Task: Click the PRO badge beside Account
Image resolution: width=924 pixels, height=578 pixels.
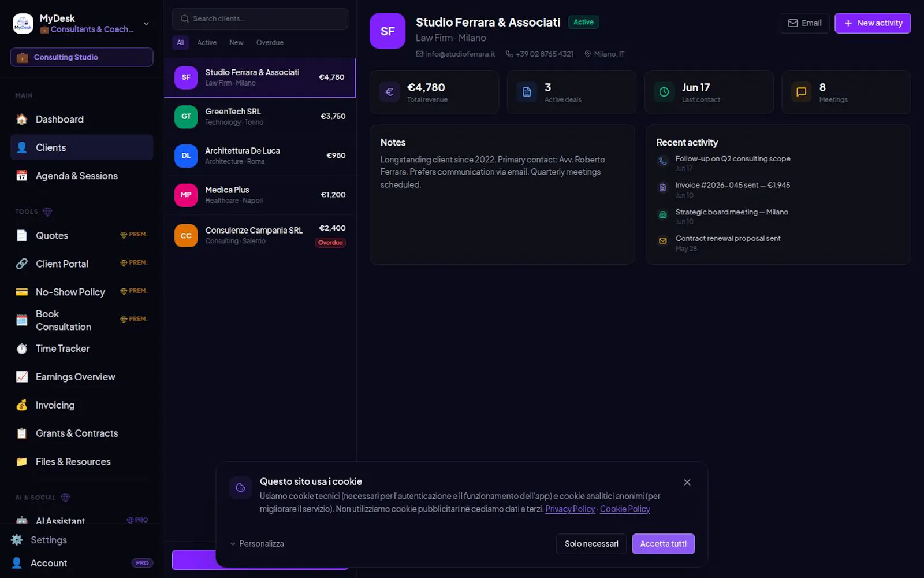Action: coord(142,563)
